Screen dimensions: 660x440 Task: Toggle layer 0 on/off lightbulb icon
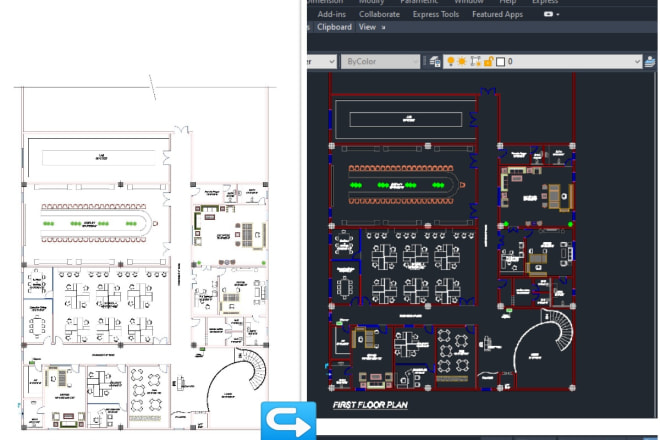click(x=451, y=61)
